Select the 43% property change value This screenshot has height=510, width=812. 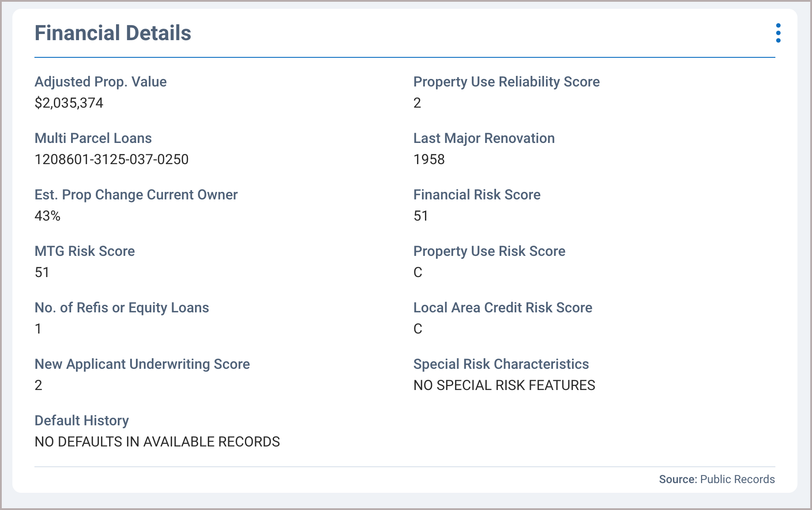point(47,216)
